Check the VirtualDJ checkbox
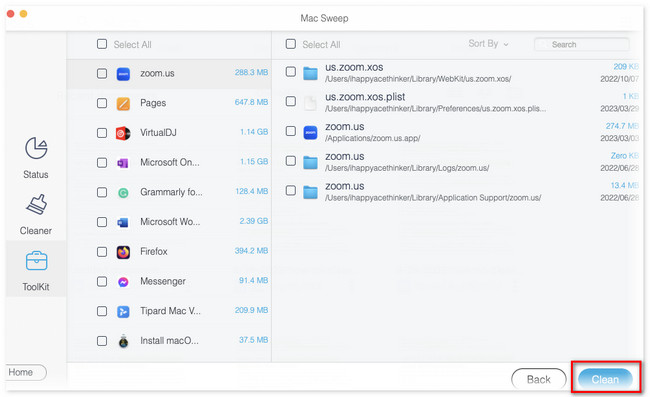This screenshot has width=650, height=397. pos(102,133)
